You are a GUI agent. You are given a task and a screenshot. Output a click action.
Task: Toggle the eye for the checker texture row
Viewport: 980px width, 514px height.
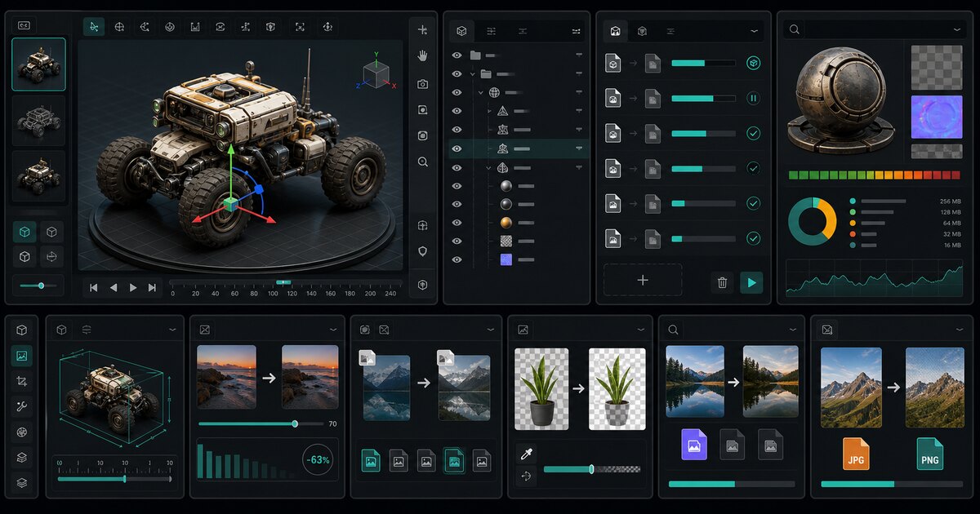click(457, 241)
